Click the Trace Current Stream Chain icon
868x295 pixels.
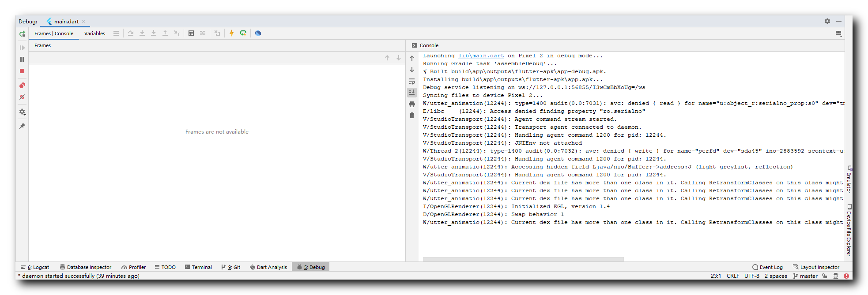click(x=203, y=33)
